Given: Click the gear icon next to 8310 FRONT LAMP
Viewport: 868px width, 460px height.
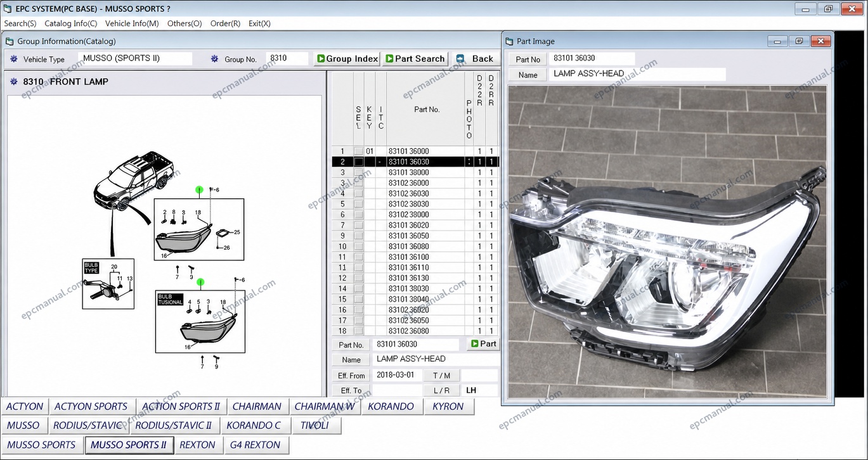Looking at the screenshot, I should click(x=14, y=82).
